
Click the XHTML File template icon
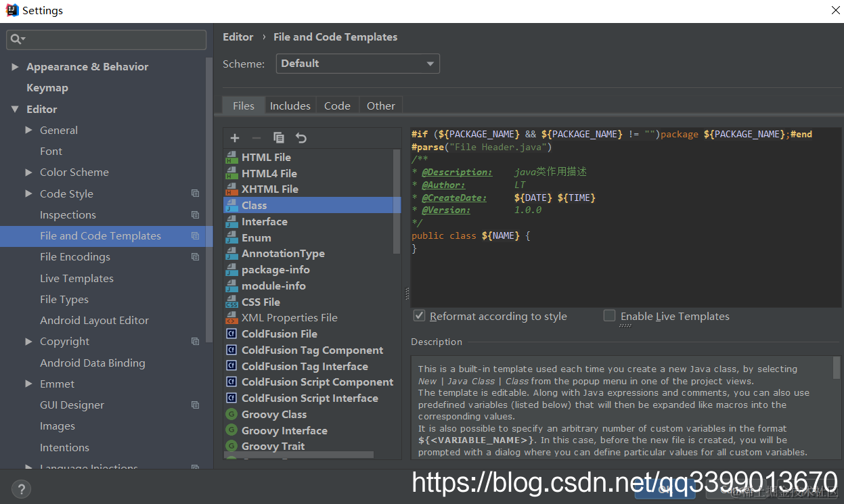pyautogui.click(x=231, y=189)
